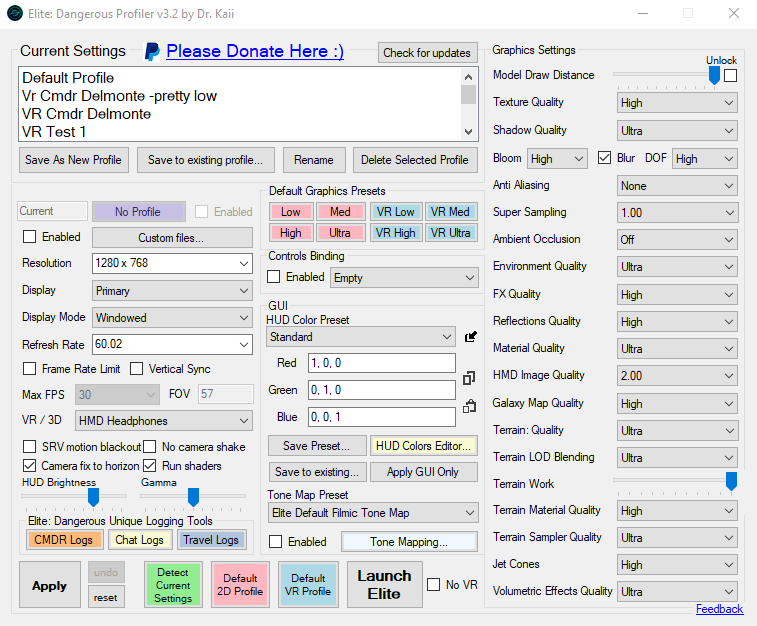This screenshot has width=757, height=626.
Task: Check No camera shake
Action: (150, 446)
